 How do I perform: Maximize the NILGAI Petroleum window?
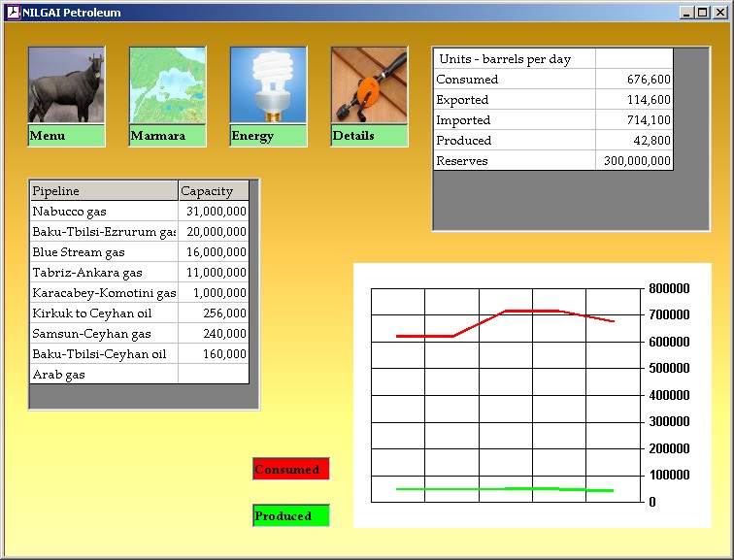pos(703,12)
